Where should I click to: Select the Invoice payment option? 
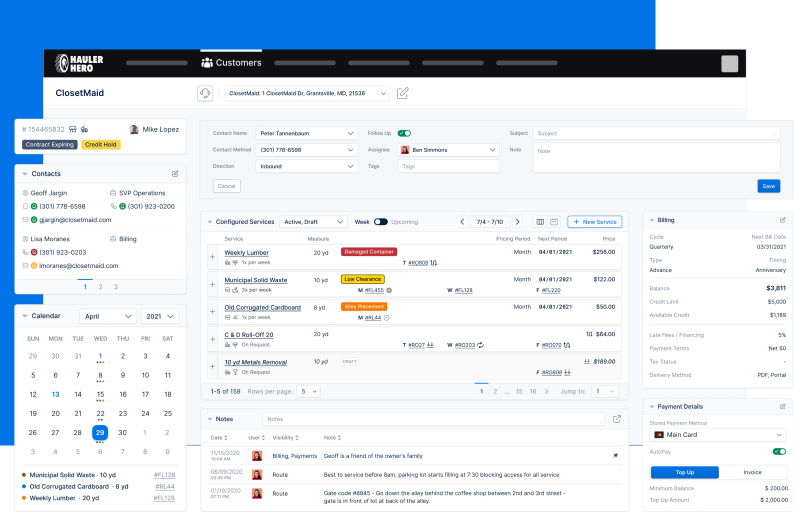point(752,472)
